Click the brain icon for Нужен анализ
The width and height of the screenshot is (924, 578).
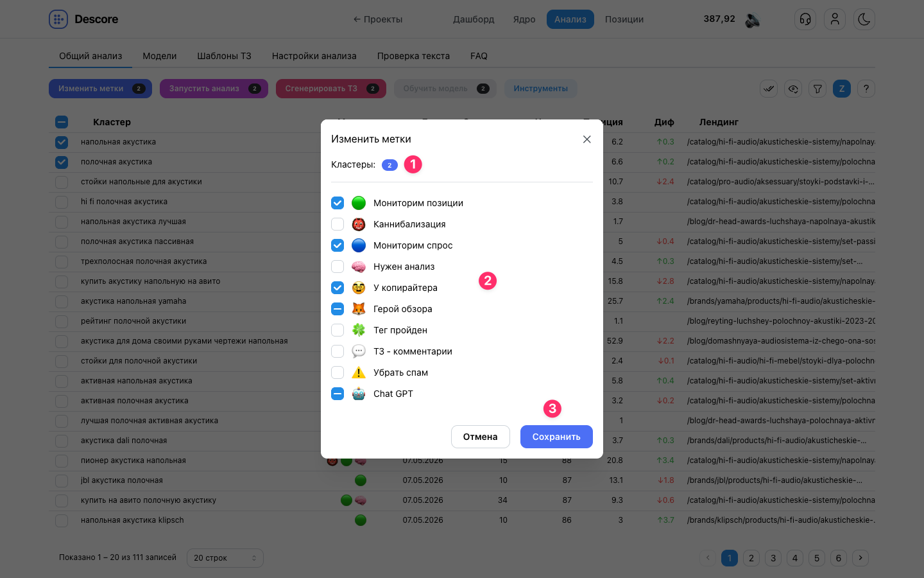coord(359,267)
